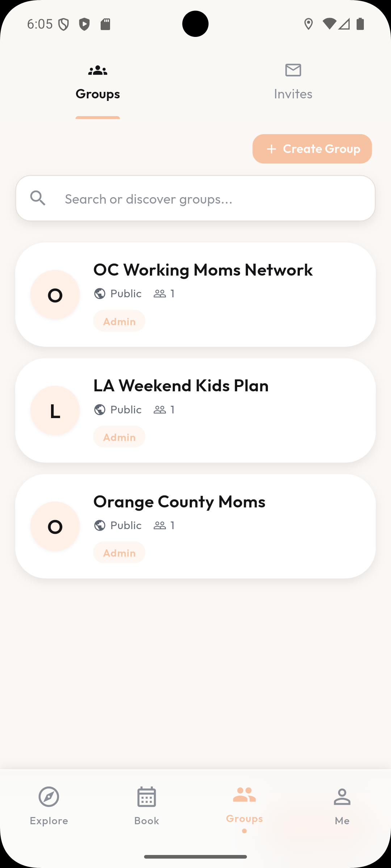This screenshot has height=868, width=391.
Task: Tap the O avatar for OC Working Moms Network
Action: (x=55, y=295)
